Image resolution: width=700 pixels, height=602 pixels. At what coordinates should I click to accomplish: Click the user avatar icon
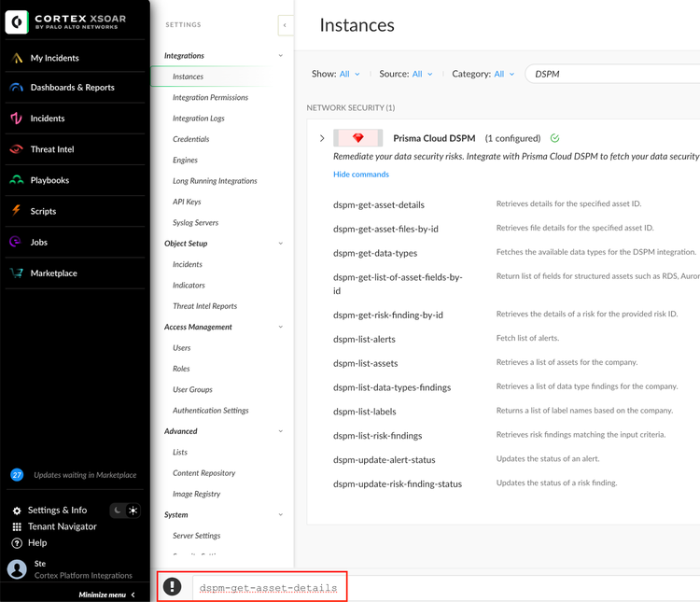click(x=17, y=569)
